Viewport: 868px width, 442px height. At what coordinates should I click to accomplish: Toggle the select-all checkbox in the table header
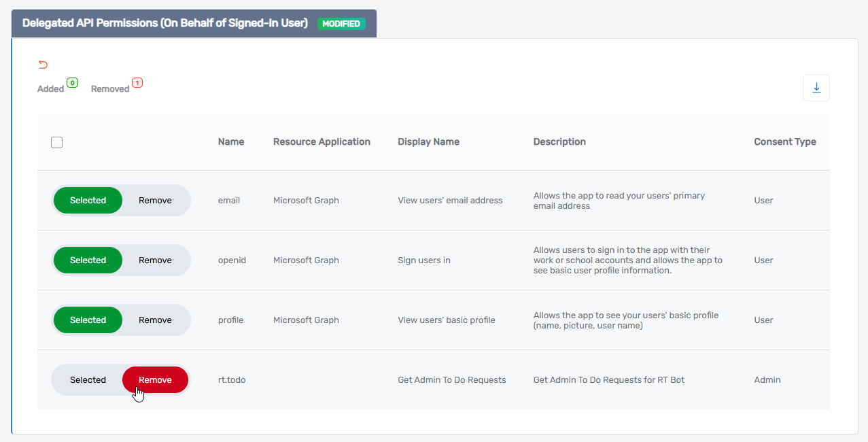click(56, 142)
